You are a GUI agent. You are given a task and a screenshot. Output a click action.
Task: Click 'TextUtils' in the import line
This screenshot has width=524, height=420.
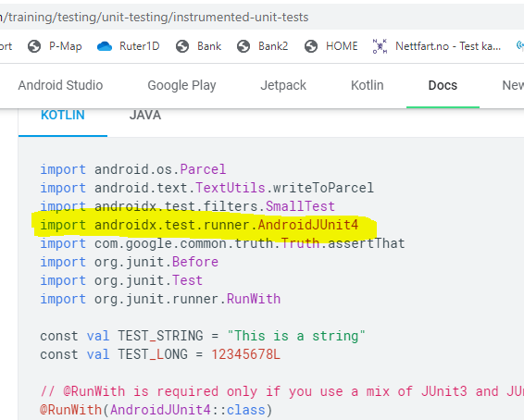231,188
